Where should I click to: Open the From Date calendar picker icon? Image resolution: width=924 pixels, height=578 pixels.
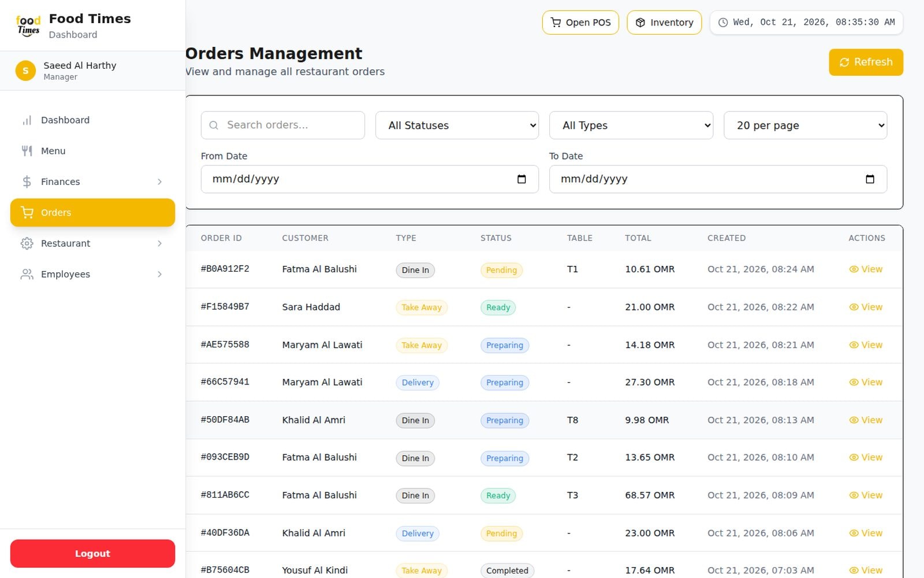click(521, 179)
